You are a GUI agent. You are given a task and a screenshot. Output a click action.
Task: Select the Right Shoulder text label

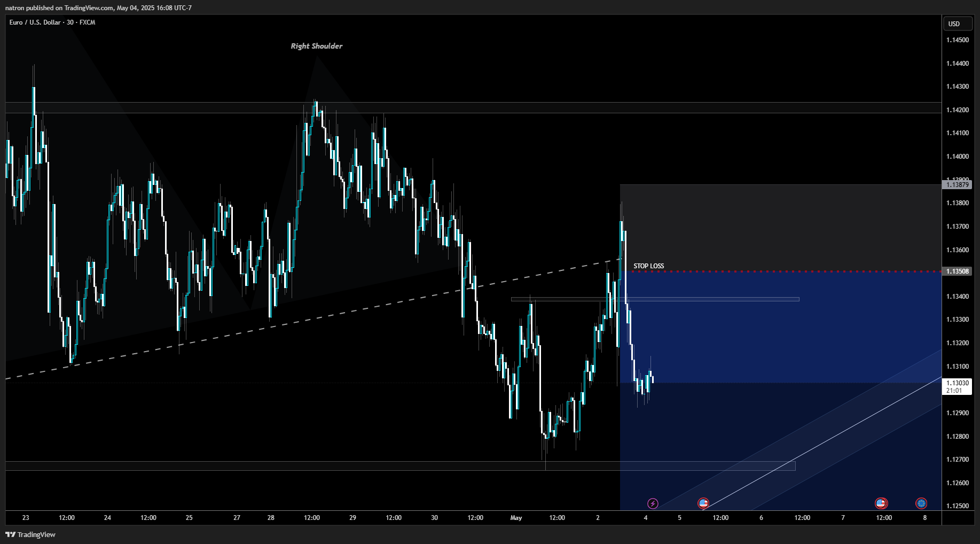tap(317, 46)
